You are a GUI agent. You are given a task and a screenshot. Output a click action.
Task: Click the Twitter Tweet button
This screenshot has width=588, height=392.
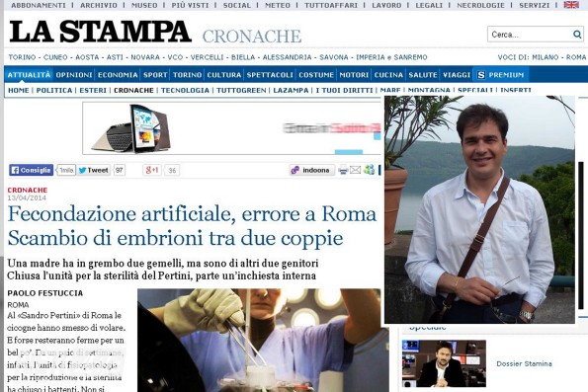(94, 170)
